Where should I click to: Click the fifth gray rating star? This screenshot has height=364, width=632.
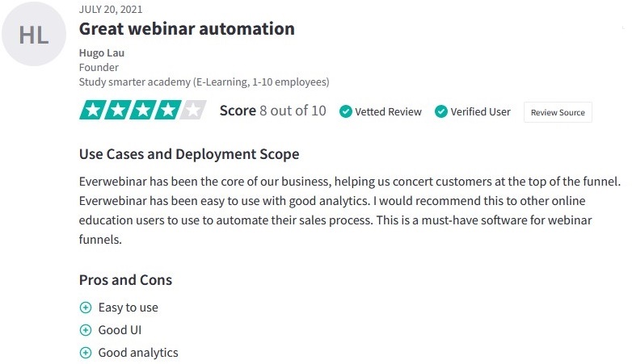pos(193,110)
